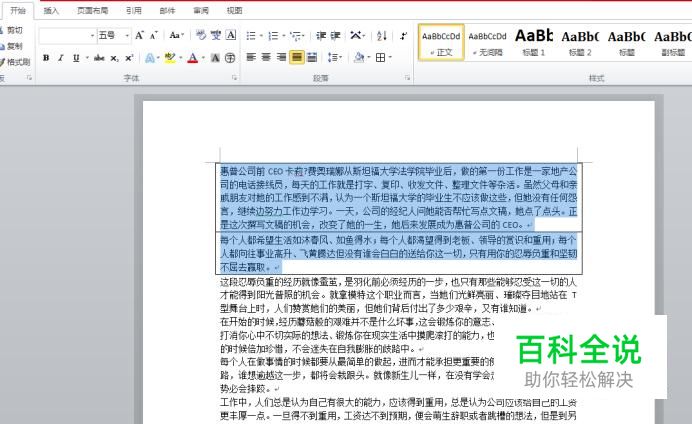
Task: Apply the 副标题 (Subtitle) style
Action: tap(673, 42)
